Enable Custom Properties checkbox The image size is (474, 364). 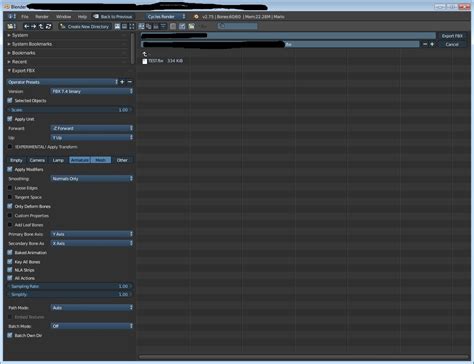tap(10, 216)
